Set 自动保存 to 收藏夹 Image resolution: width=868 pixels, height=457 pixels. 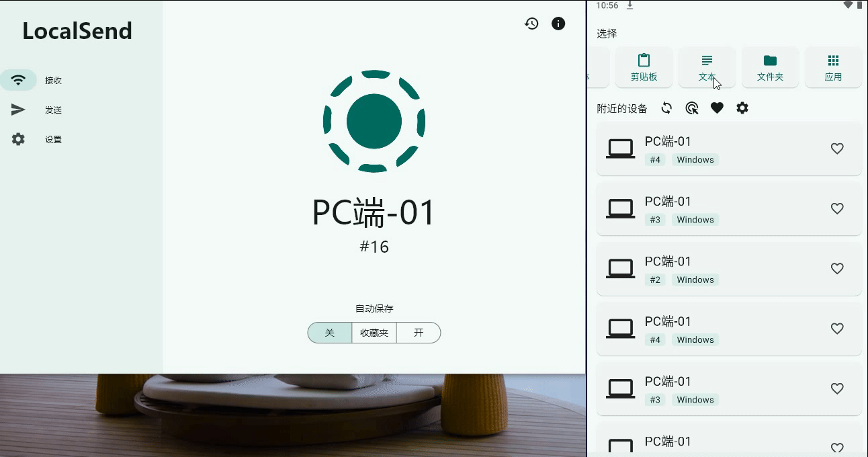pyautogui.click(x=374, y=333)
